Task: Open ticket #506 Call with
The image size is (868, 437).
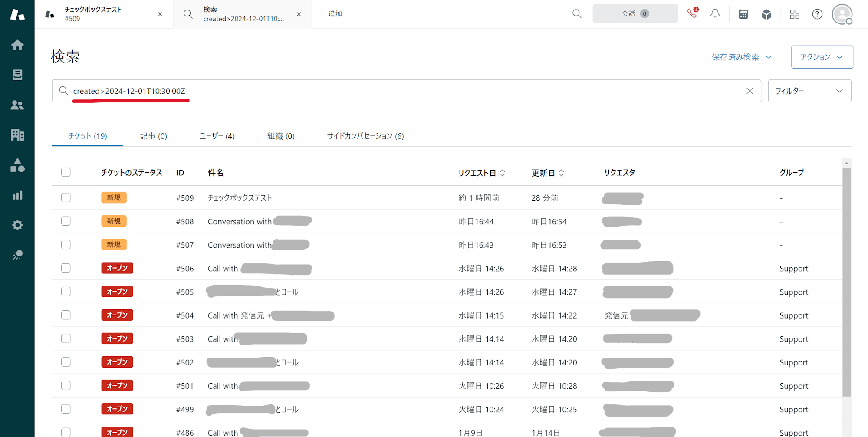Action: 223,268
